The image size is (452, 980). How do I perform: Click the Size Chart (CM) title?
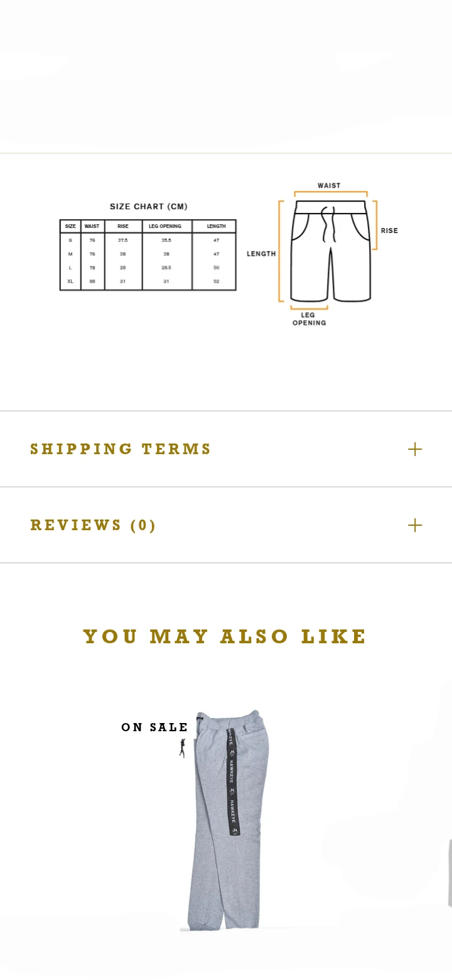click(x=149, y=207)
